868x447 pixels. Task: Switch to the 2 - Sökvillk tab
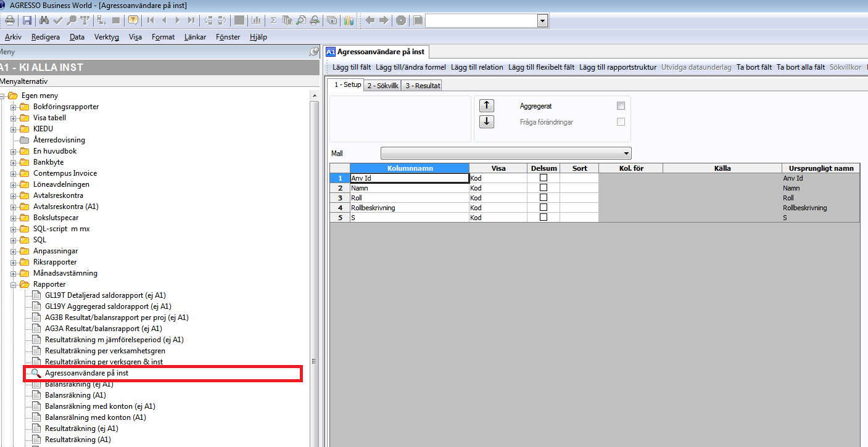coord(382,86)
